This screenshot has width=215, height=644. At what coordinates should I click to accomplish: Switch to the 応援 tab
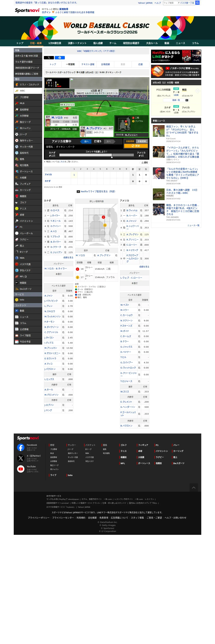pos(140,64)
